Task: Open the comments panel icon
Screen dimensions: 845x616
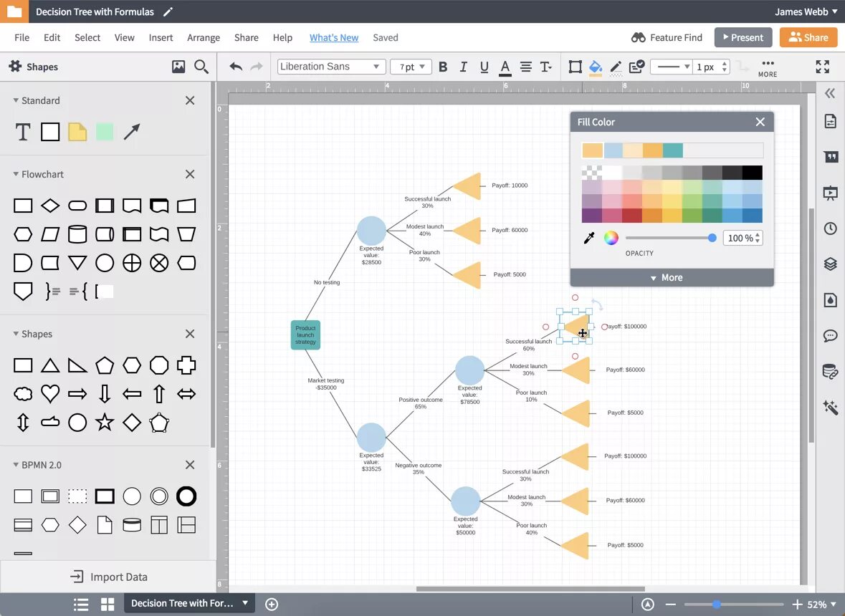Action: coord(831,336)
